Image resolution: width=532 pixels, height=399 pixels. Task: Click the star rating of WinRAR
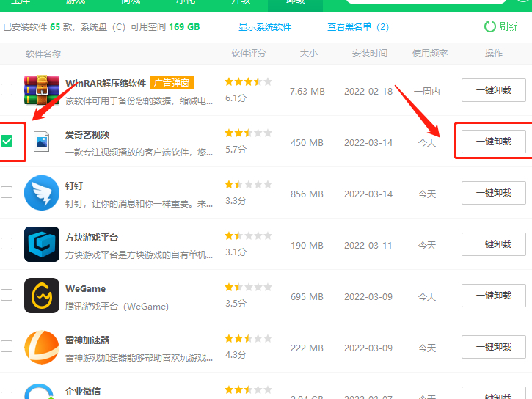click(x=248, y=81)
